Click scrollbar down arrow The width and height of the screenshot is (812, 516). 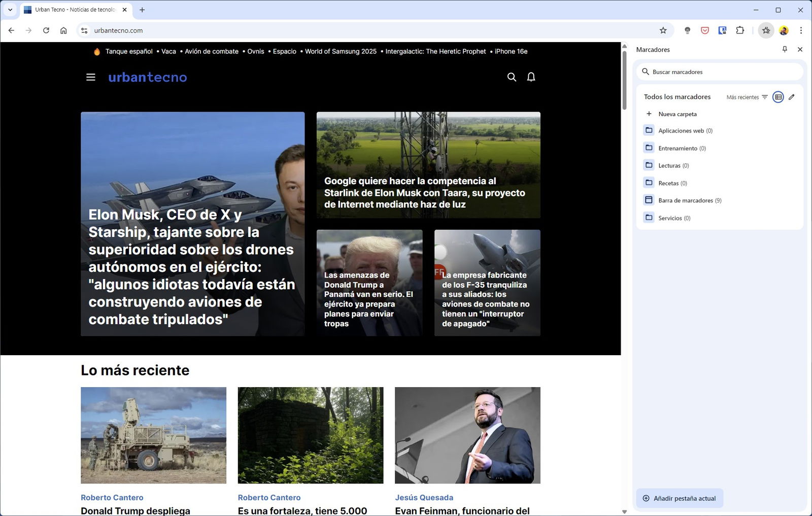coord(624,511)
